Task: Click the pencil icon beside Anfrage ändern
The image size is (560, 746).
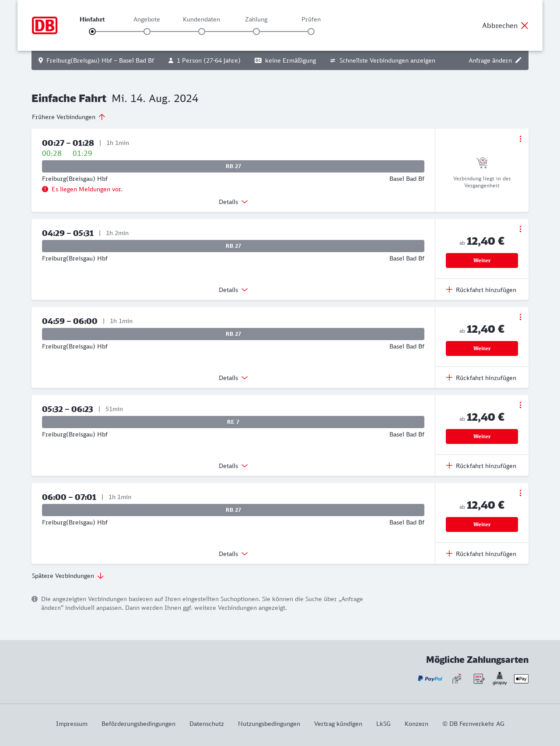Action: 518,60
